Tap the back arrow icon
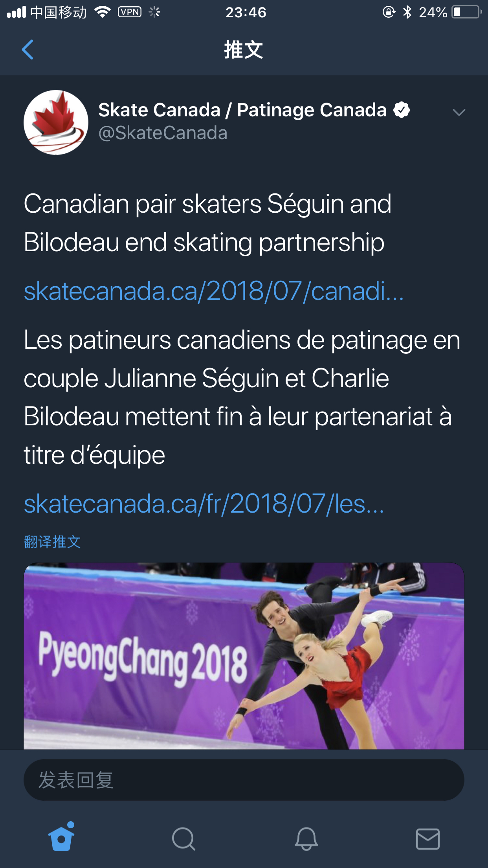The height and width of the screenshot is (868, 488). 28,50
